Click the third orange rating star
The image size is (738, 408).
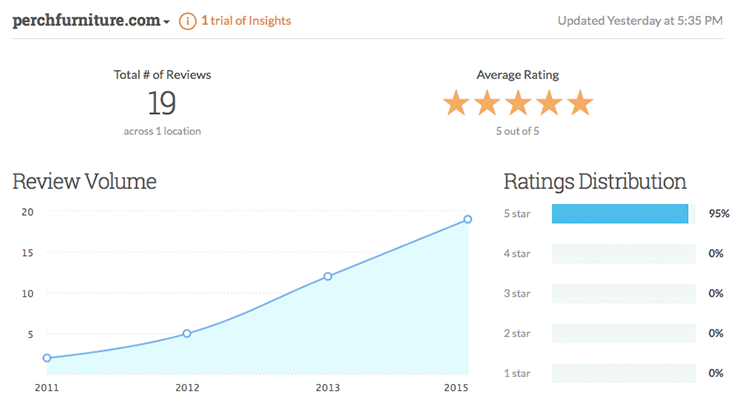tap(519, 103)
